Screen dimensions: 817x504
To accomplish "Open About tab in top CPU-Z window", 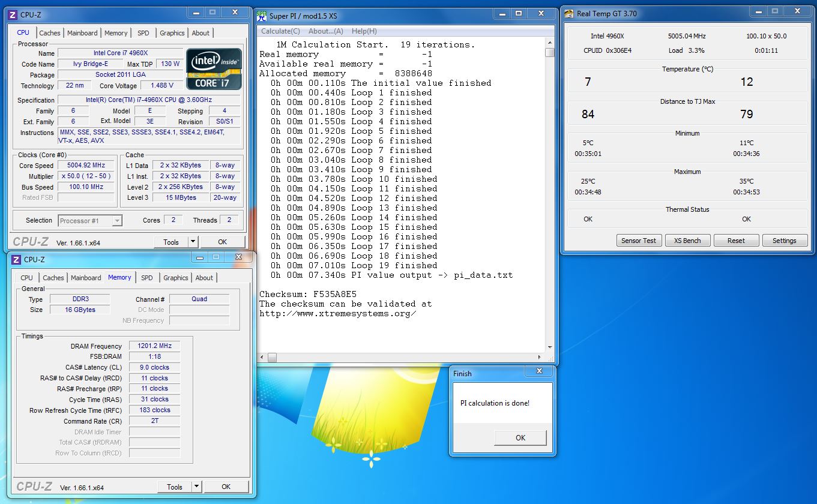I will [200, 33].
